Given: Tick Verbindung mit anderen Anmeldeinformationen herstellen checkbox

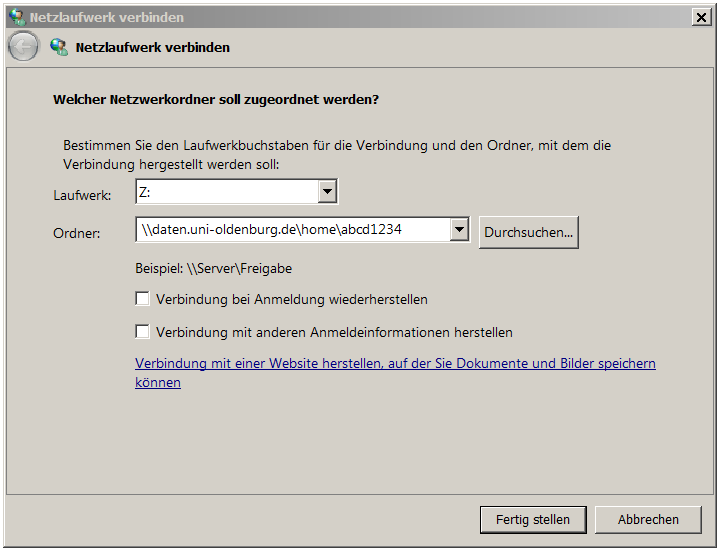Looking at the screenshot, I should click(x=142, y=331).
